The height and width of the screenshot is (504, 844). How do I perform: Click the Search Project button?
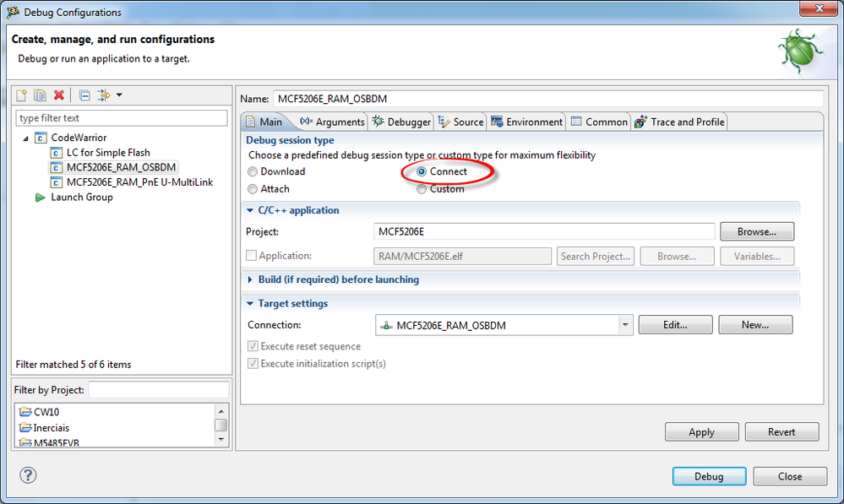coord(596,256)
